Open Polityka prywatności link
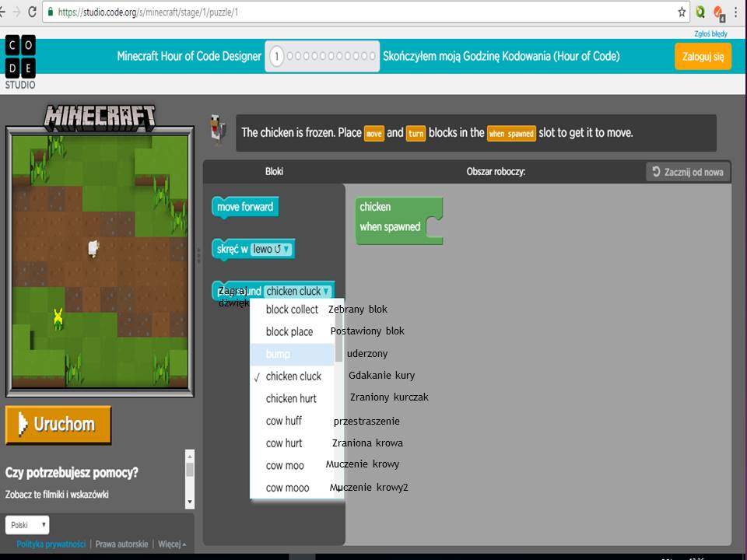Screen dimensions: 747x560 pos(51,544)
